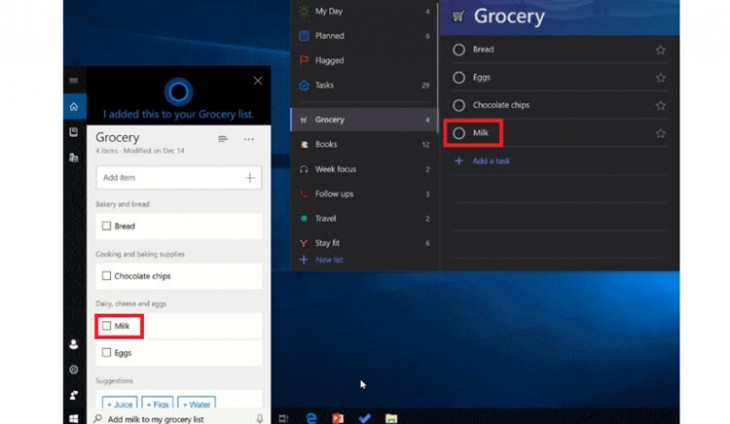Open the Cortana Notebook icon
The width and height of the screenshot is (730, 424).
(74, 132)
